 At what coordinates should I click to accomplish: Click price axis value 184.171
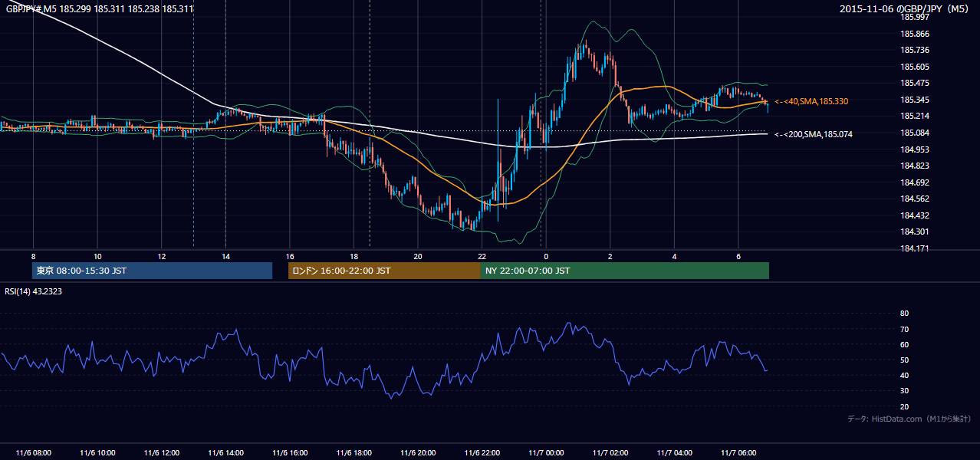click(914, 248)
